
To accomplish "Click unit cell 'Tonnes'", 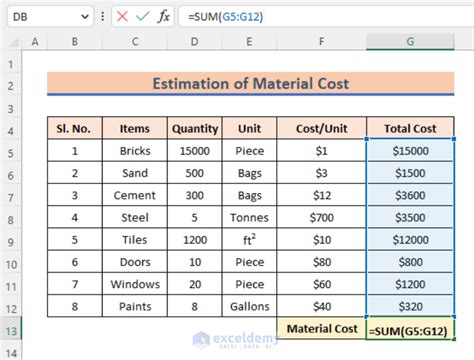I will (249, 217).
